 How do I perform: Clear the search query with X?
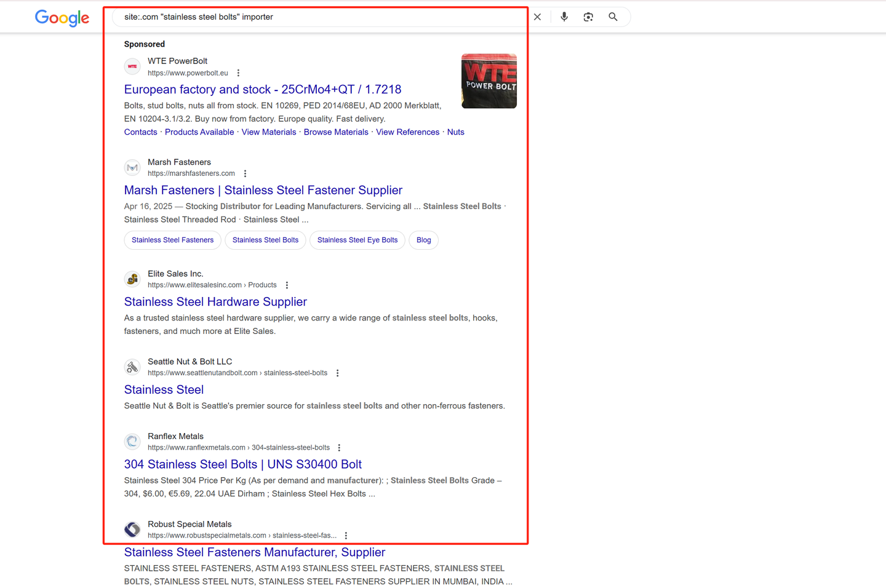click(x=537, y=17)
